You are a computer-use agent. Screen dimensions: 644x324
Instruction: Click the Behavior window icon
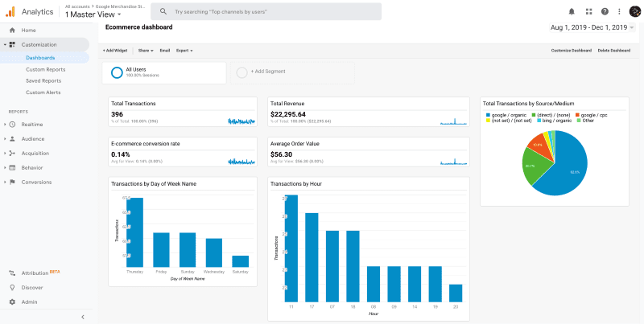tap(12, 167)
